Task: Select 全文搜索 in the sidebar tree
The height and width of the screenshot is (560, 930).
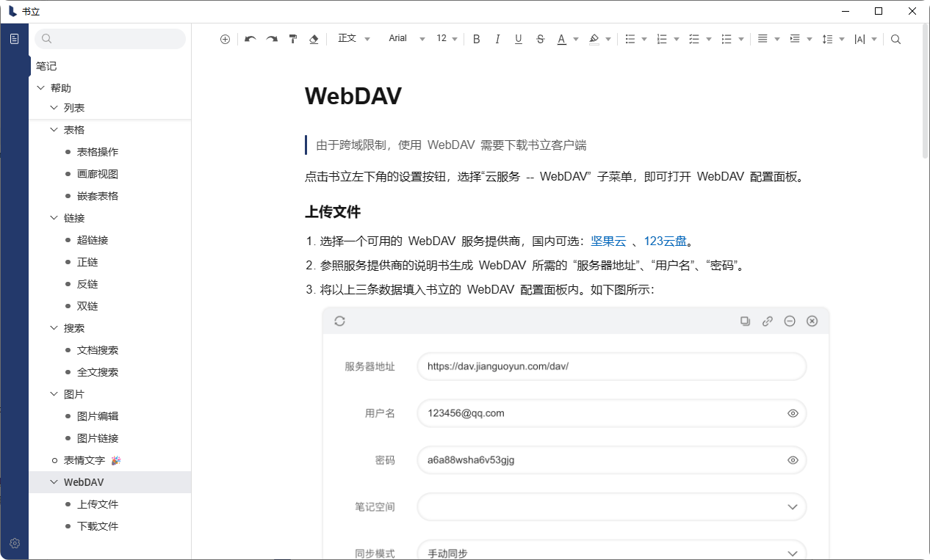Action: (x=98, y=372)
